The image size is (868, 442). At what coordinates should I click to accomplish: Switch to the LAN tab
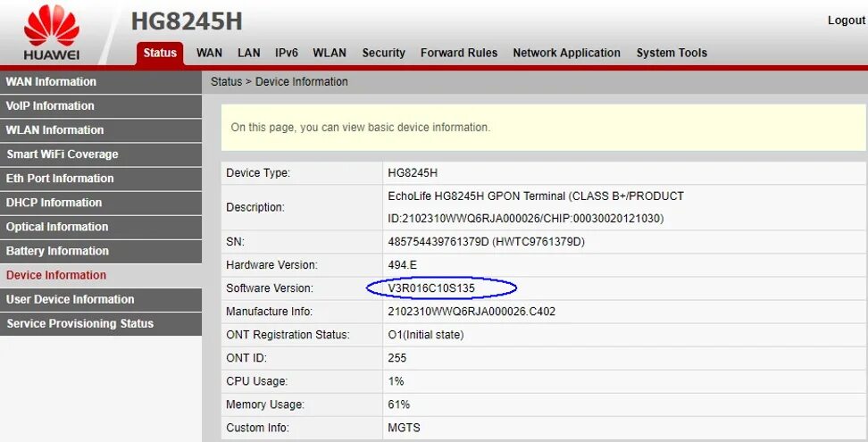[x=248, y=53]
